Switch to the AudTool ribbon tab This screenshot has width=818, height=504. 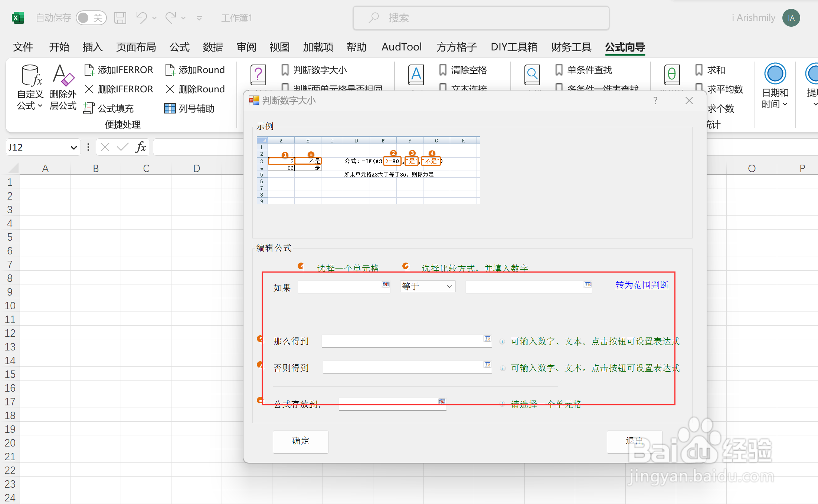click(401, 47)
